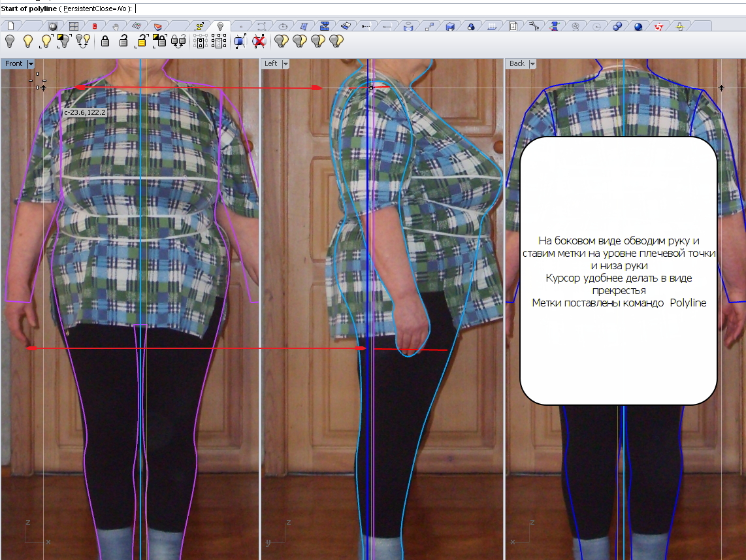
Task: Open the Curve tools fillet toolbar tab
Action: point(534,26)
